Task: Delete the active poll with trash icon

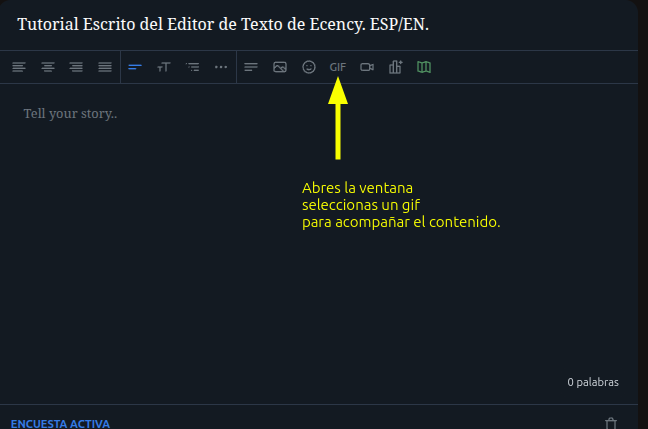Action: [611, 424]
